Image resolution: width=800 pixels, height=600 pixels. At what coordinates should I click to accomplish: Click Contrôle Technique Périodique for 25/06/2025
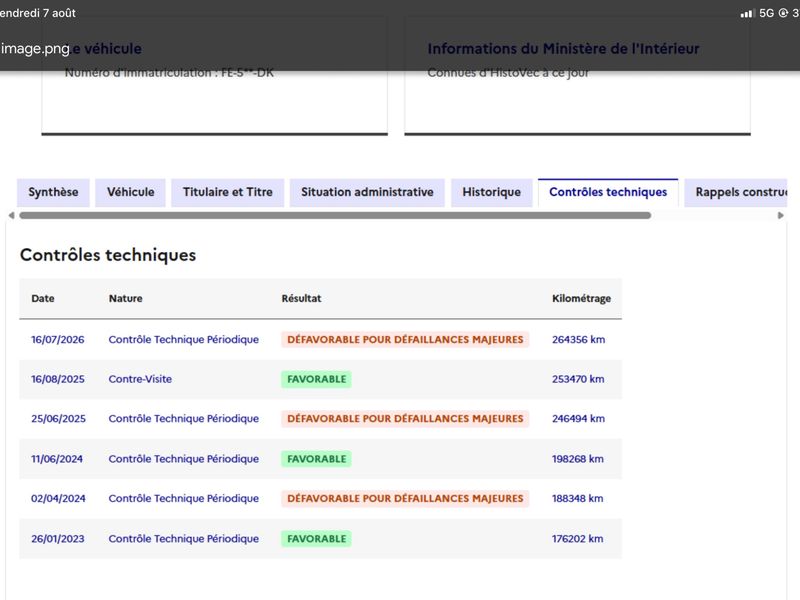point(184,418)
